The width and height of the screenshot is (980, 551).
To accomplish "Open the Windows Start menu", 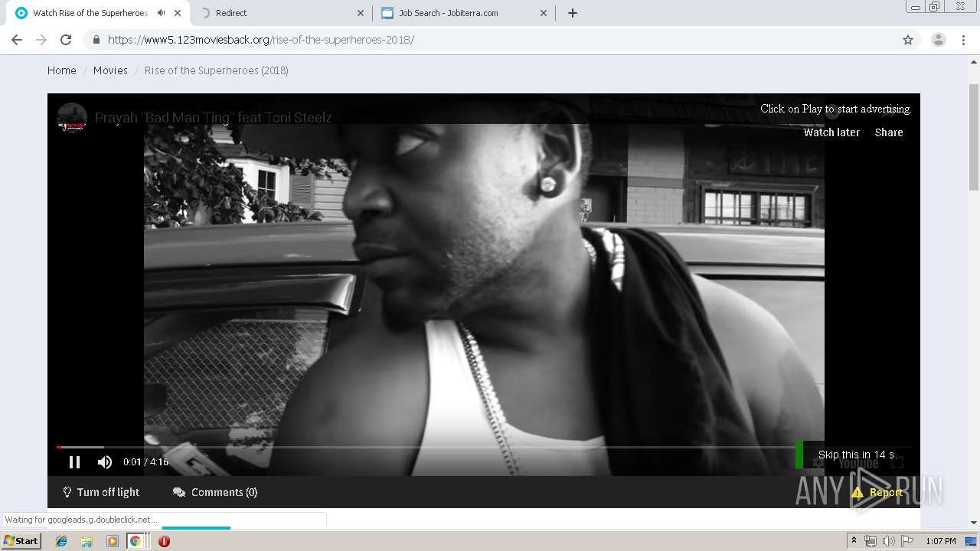I will (21, 540).
